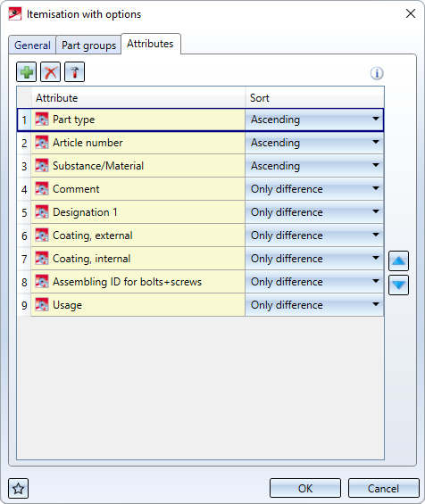Confirm with the OK button
Image resolution: width=425 pixels, height=504 pixels.
[x=305, y=489]
